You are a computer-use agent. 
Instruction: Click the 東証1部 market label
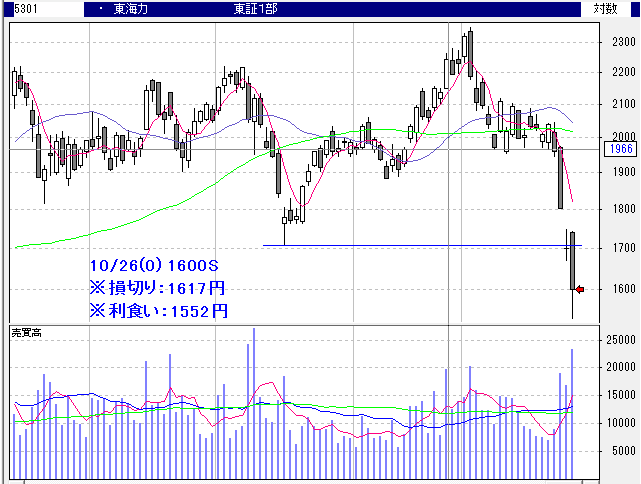click(255, 8)
